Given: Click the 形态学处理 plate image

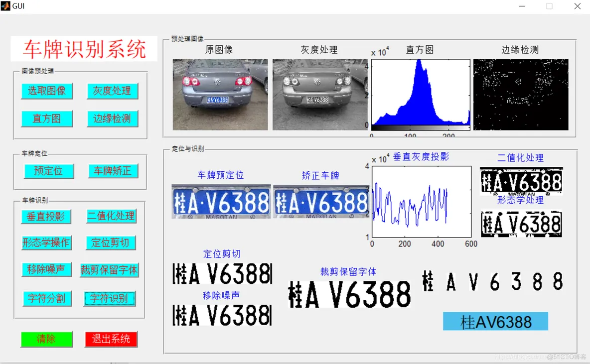Looking at the screenshot, I should pos(522,224).
